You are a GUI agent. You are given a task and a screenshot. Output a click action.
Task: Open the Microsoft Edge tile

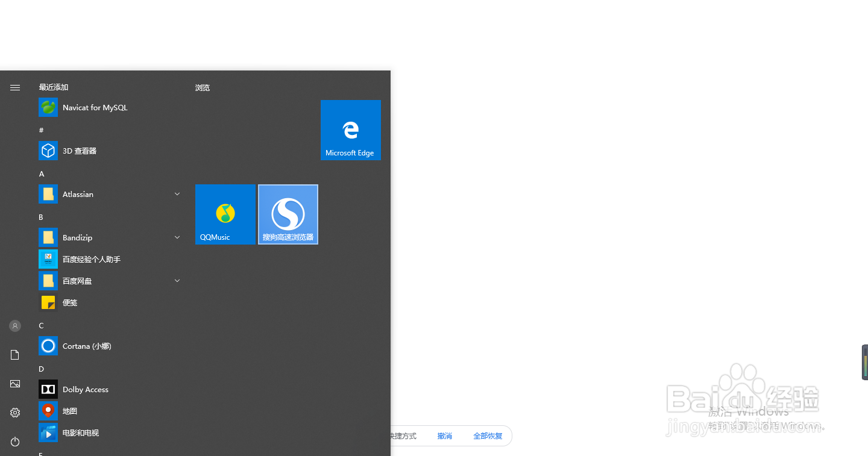tap(351, 130)
